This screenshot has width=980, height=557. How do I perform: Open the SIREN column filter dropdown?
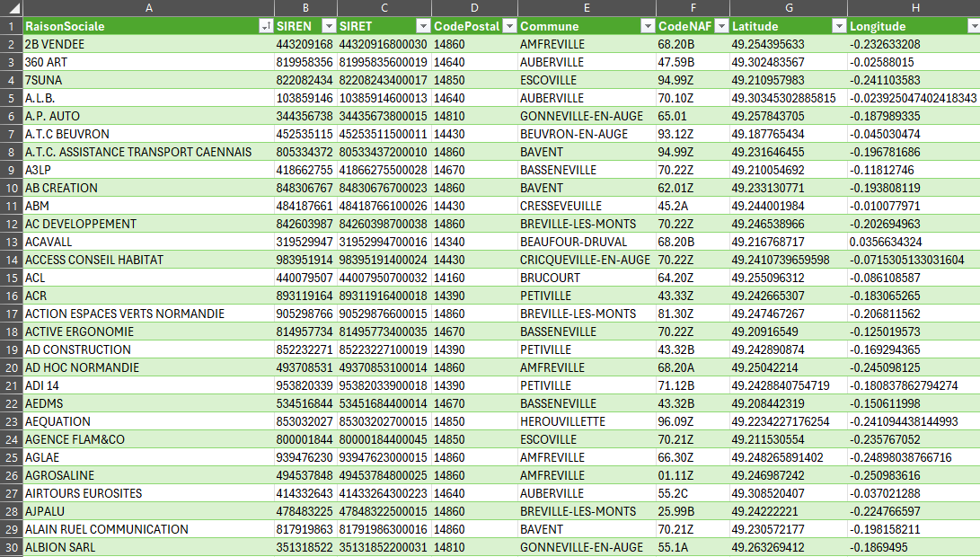coord(329,26)
